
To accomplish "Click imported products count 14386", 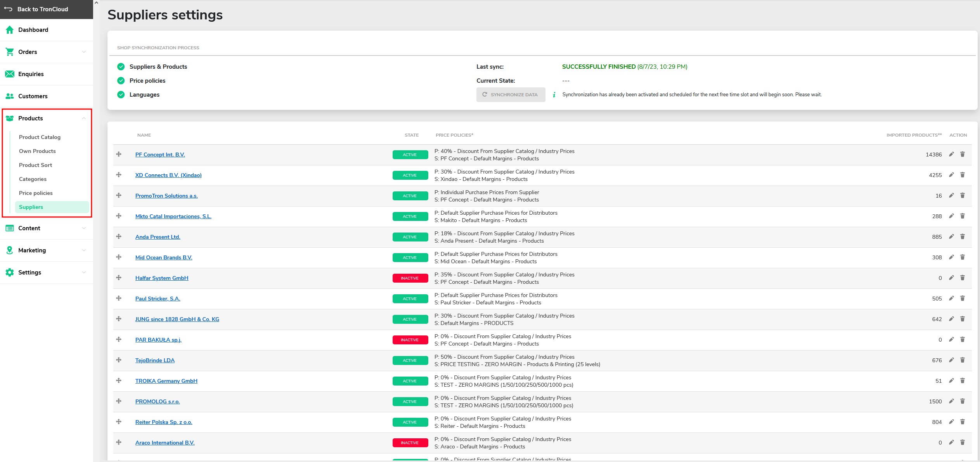I will (933, 155).
